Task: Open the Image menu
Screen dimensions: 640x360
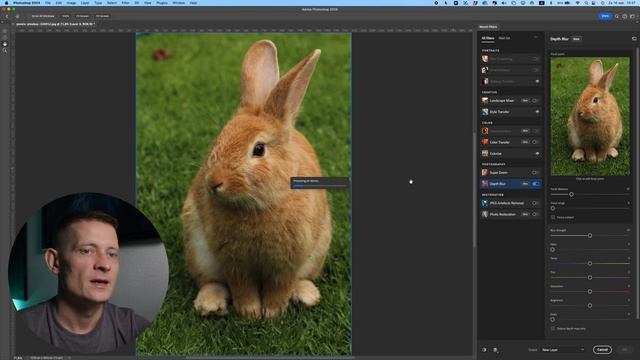Action: pyautogui.click(x=71, y=3)
